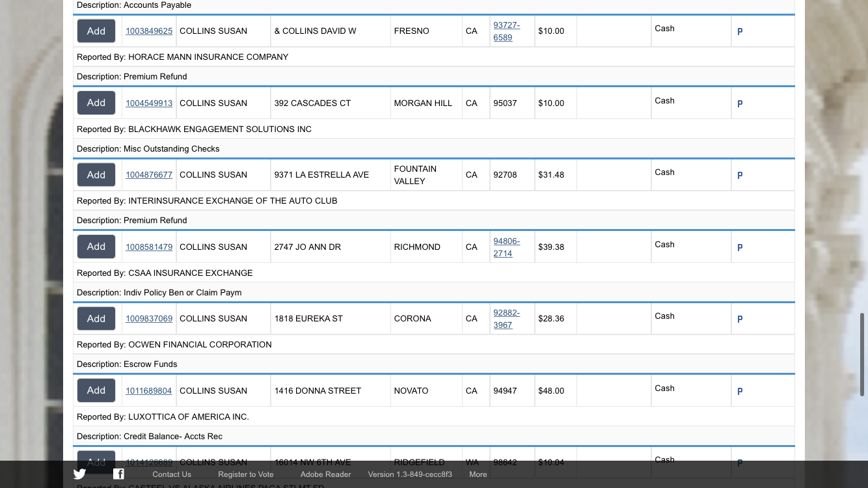
Task: Open property ID 1008581479
Action: (149, 247)
